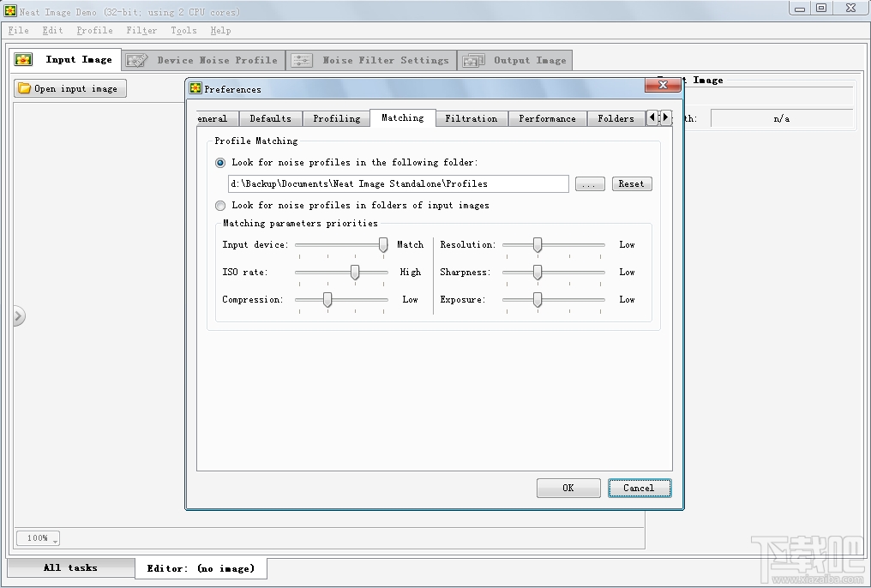The height and width of the screenshot is (588, 871).
Task: Click the 'Matching parameters priorities' label
Action: 300,223
